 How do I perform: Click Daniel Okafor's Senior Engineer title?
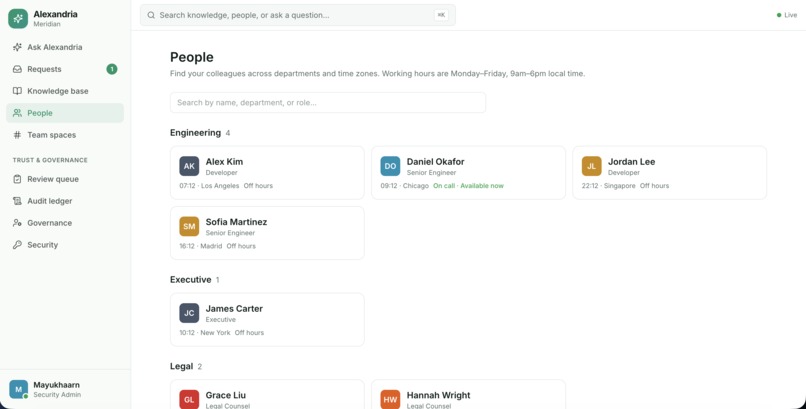[x=431, y=173]
